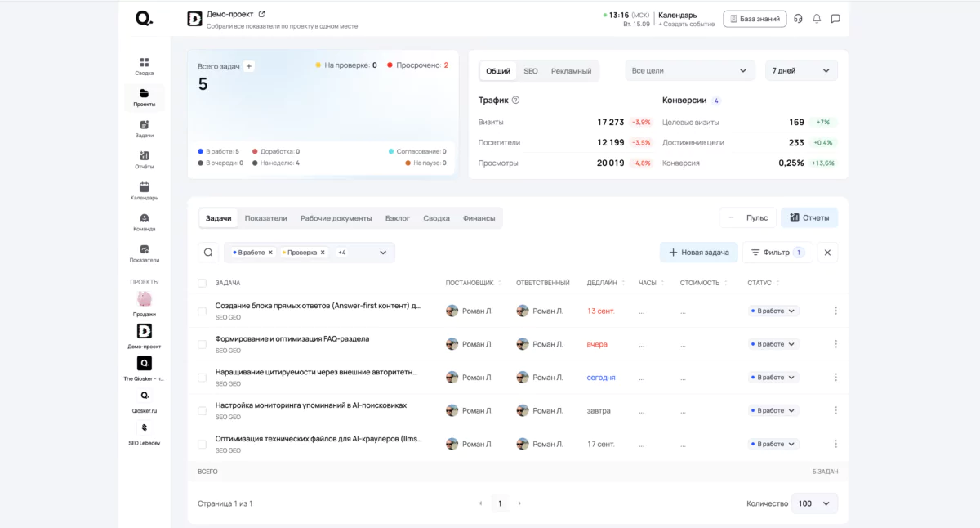Open Календарь in the left sidebar
980x528 pixels.
[x=145, y=190]
